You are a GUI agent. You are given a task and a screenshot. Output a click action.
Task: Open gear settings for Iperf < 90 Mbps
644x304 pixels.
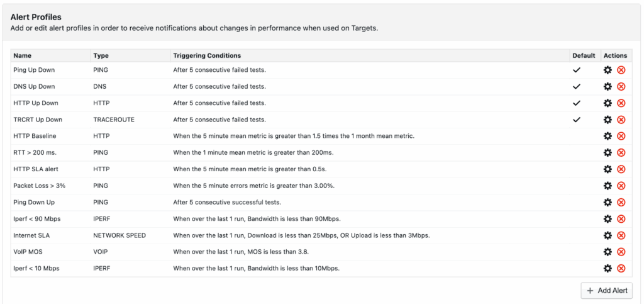(608, 218)
